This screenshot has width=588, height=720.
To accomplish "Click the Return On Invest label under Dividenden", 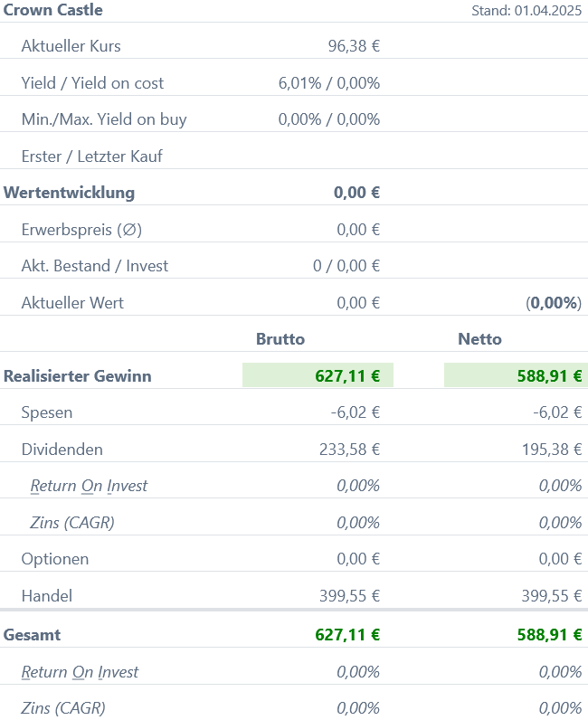I will (89, 486).
